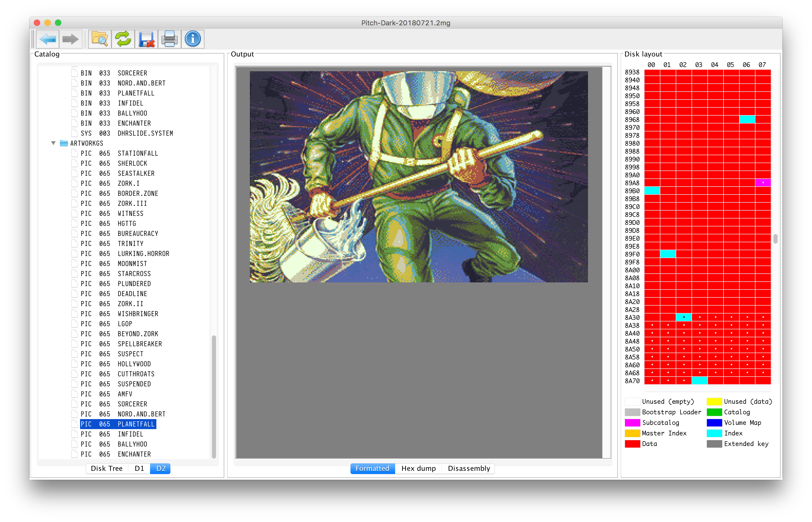Click the blue back arrow toolbar icon
This screenshot has height=522, width=812.
(x=48, y=39)
